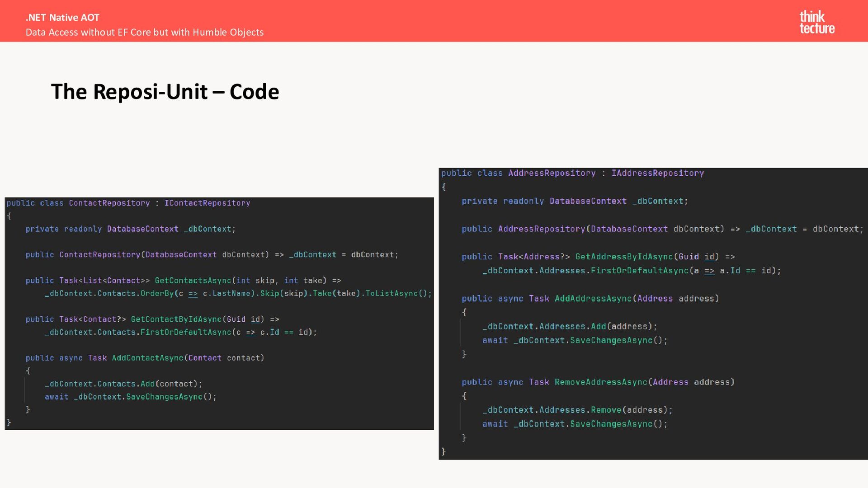Click the line 'public class AddressRepository : IAddressRepository'
Viewport: 868px width, 488px height.
click(573, 173)
